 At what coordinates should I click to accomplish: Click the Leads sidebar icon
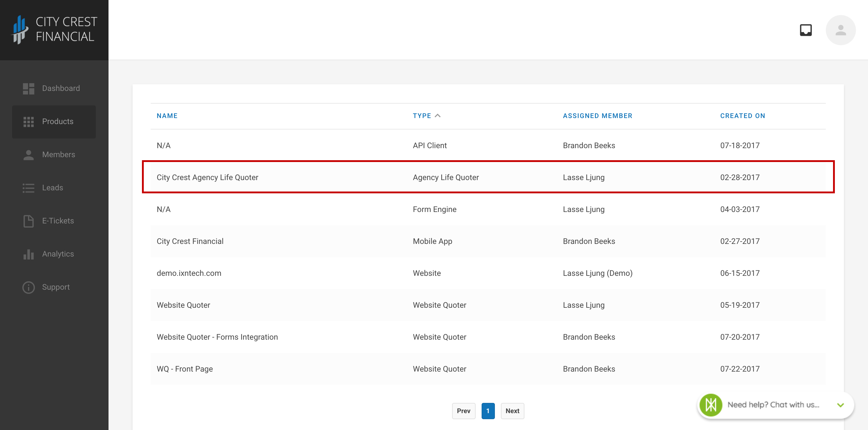coord(28,188)
